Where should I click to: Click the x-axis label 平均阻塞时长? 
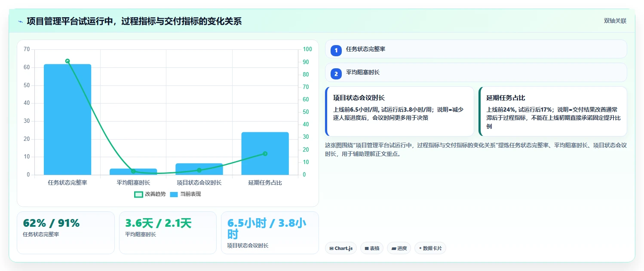click(133, 183)
